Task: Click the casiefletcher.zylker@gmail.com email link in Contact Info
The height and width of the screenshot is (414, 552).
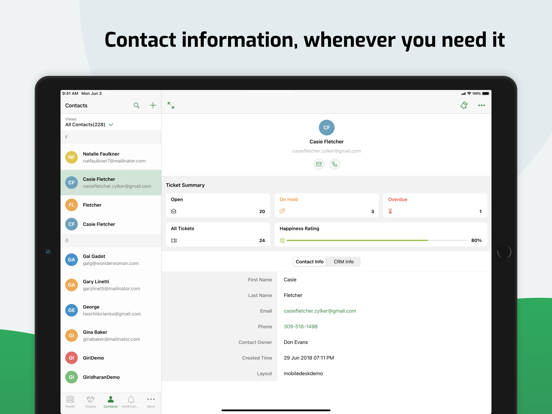Action: (320, 311)
